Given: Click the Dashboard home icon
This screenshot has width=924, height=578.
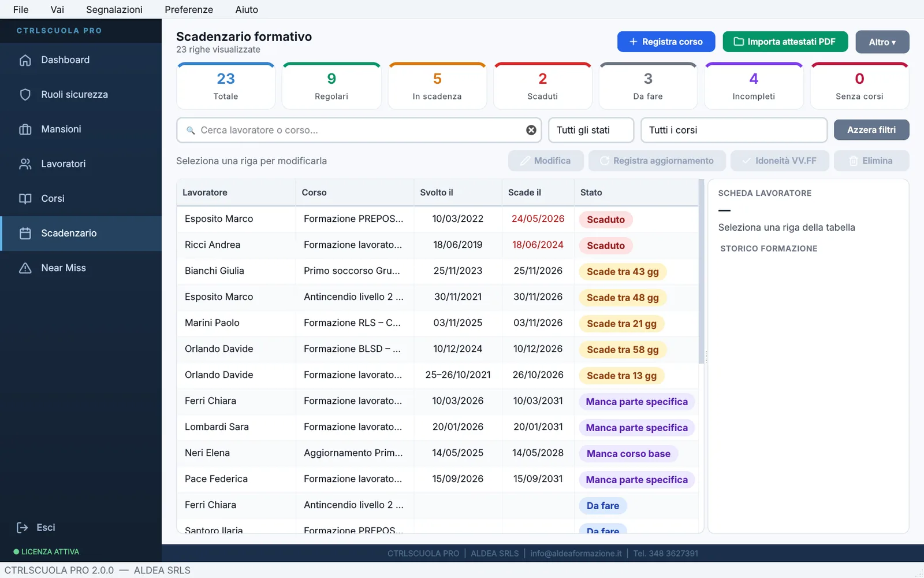Looking at the screenshot, I should click(x=25, y=60).
